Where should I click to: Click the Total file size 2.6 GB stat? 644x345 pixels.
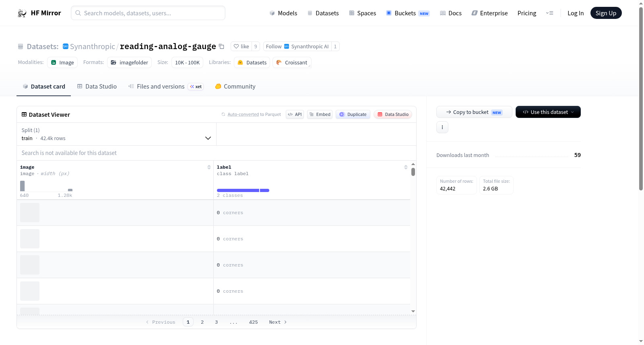pyautogui.click(x=496, y=185)
